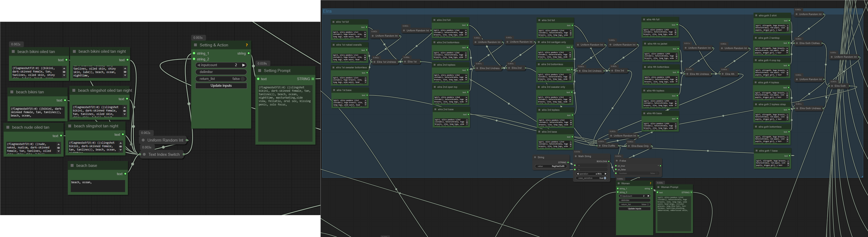Select next operation arrow in Math String node

point(606,174)
